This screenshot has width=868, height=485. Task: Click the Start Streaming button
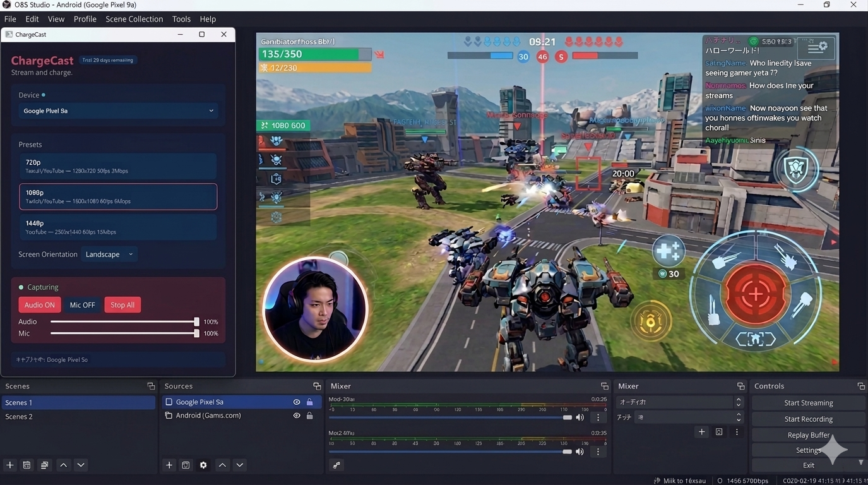coord(808,402)
